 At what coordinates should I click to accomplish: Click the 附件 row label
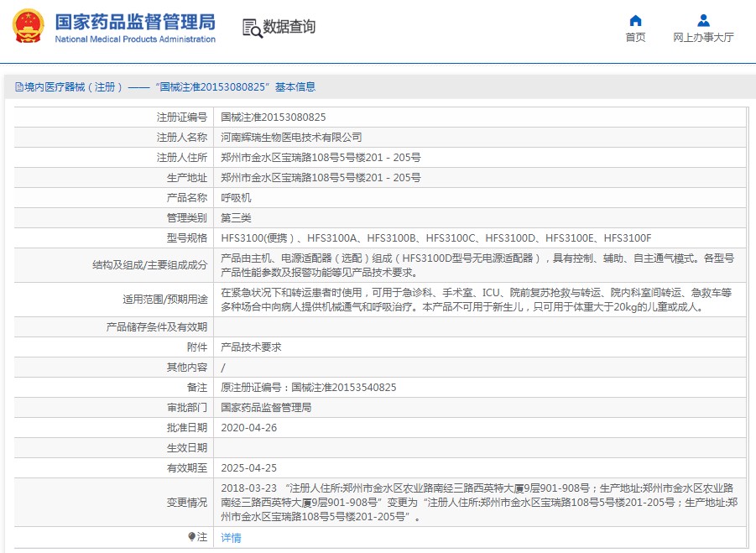[x=197, y=347]
